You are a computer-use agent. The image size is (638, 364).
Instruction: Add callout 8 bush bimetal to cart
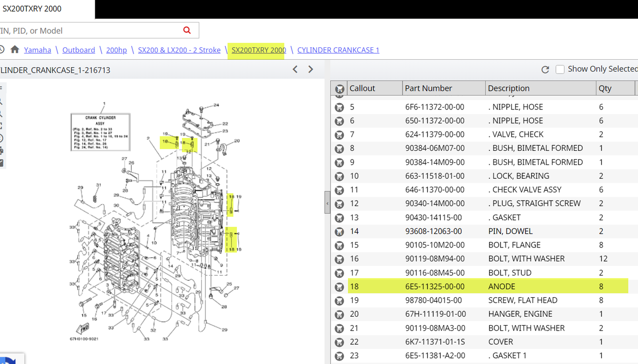tap(339, 148)
